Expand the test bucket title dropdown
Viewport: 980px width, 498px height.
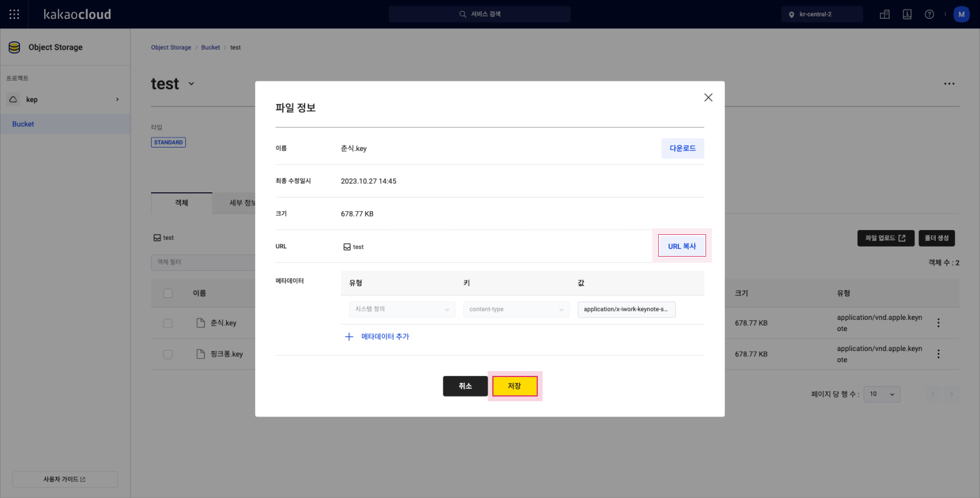(x=191, y=84)
